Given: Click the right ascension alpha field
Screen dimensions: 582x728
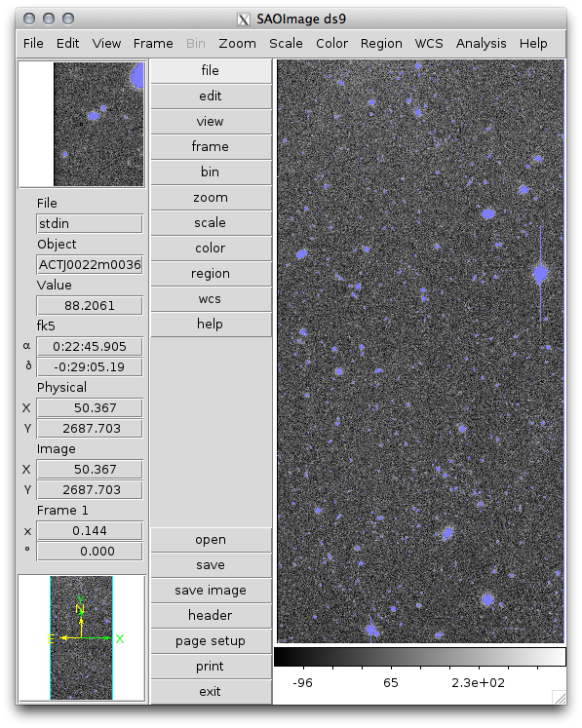Looking at the screenshot, I should [89, 346].
